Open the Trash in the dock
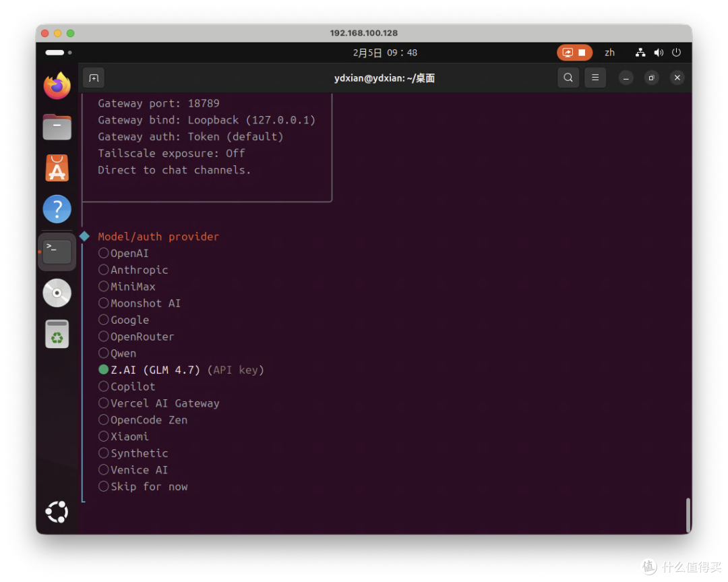Screen dimensions: 728x582 click(57, 334)
